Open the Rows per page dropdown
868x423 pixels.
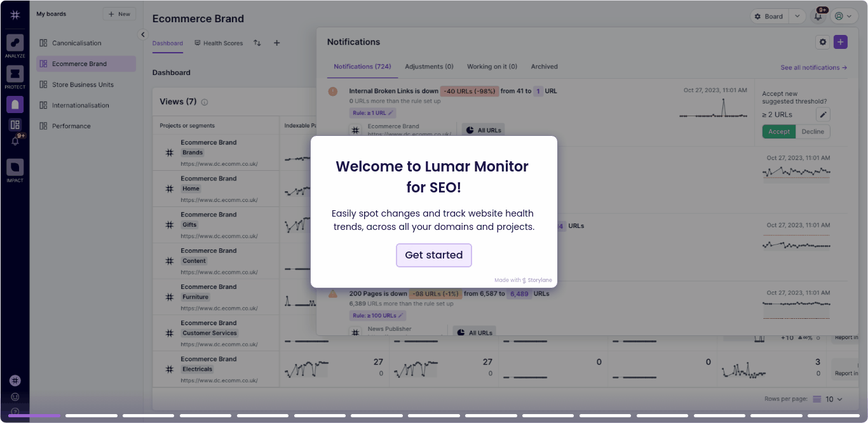pyautogui.click(x=828, y=399)
